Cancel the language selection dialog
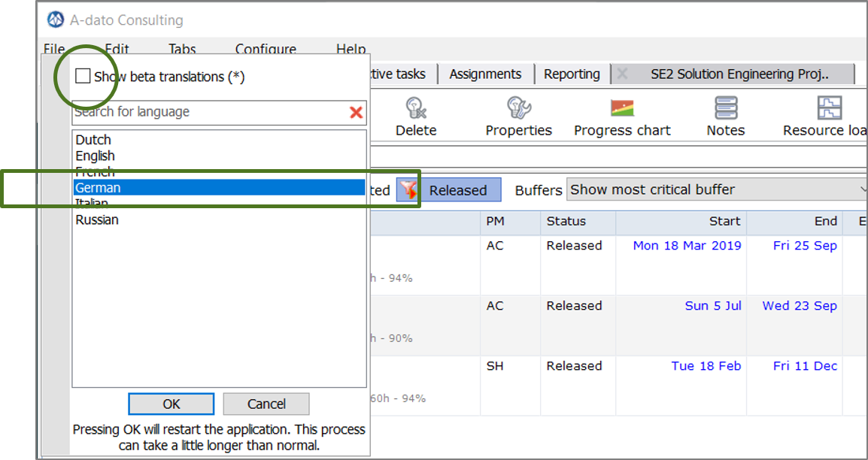The image size is (868, 460). [x=266, y=404]
